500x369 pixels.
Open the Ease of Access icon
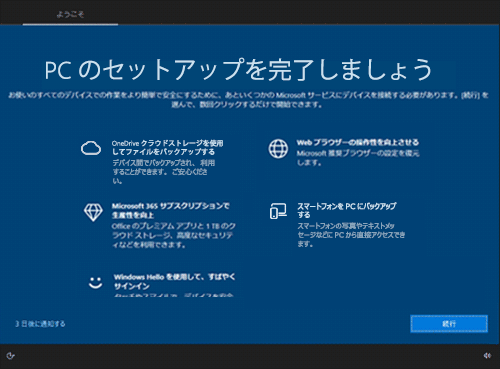[10, 356]
